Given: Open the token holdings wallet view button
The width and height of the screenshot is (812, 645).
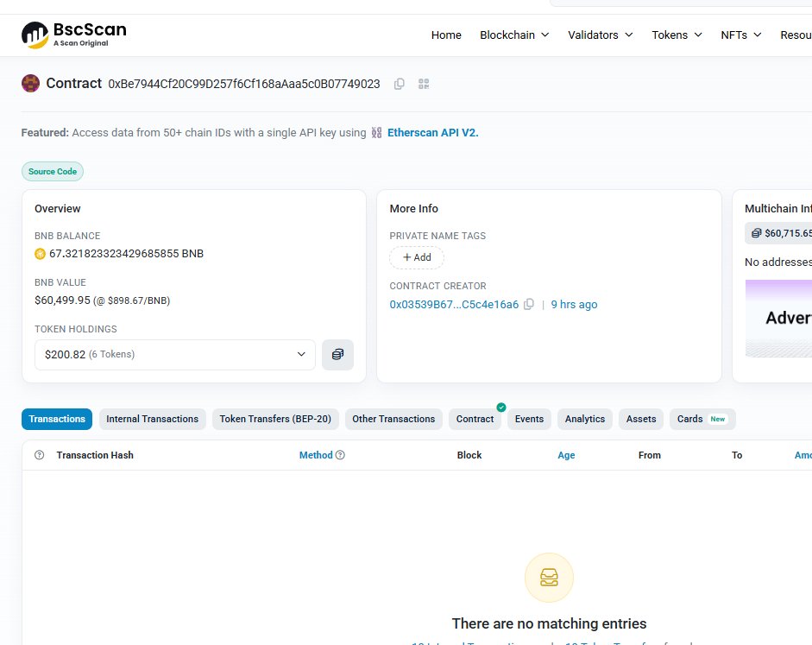Looking at the screenshot, I should (337, 354).
